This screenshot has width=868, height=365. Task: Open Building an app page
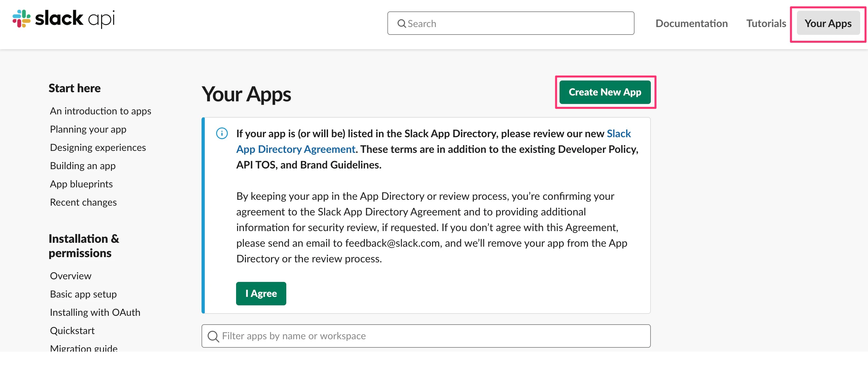coord(82,165)
